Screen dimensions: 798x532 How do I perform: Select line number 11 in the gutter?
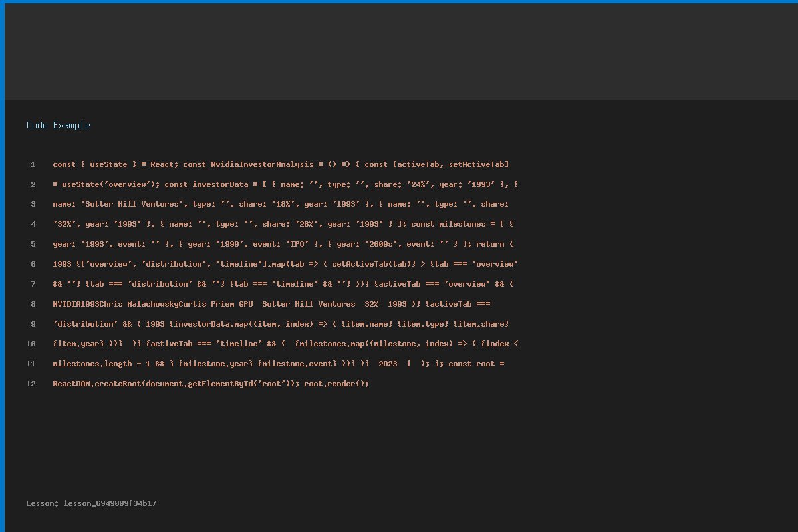31,364
